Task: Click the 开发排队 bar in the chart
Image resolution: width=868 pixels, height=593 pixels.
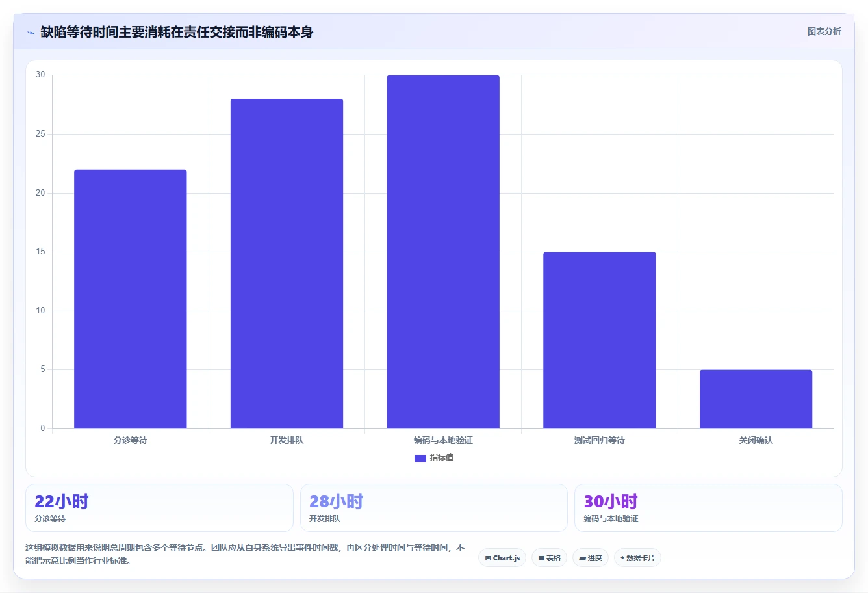Action: click(x=287, y=264)
